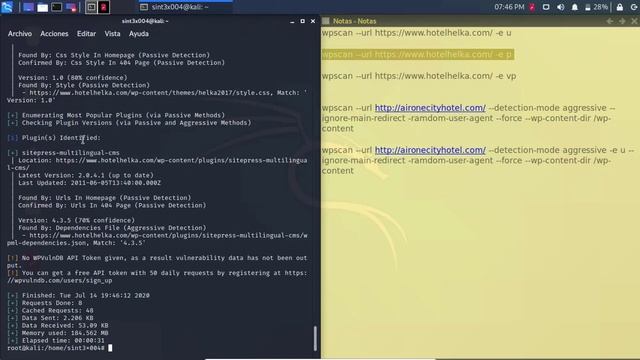
Task: Click the highlighted wpscan -e p line in Notas
Action: point(418,54)
